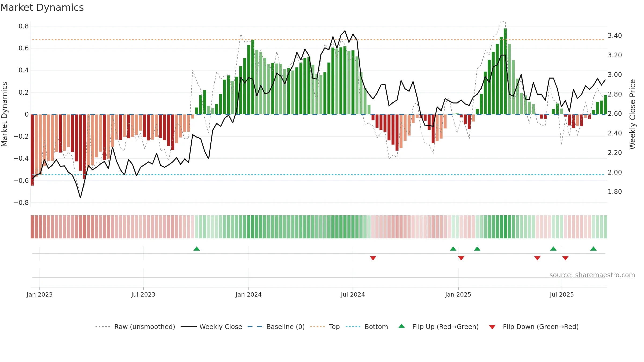This screenshot has width=644, height=362.
Task: Click the 0.8 left-axis tick label
Action: (x=24, y=26)
